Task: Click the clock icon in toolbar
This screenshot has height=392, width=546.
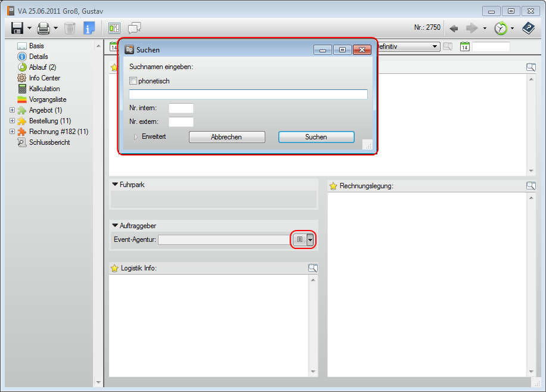Action: (x=501, y=28)
